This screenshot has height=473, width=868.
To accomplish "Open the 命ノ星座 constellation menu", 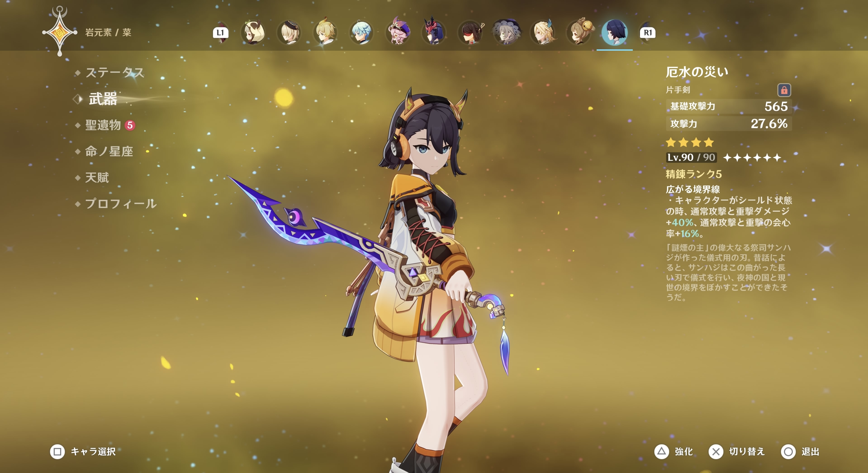I will 109,151.
